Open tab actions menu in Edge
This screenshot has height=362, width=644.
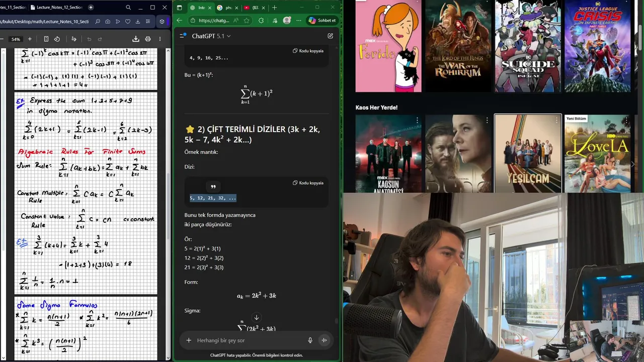click(x=179, y=8)
